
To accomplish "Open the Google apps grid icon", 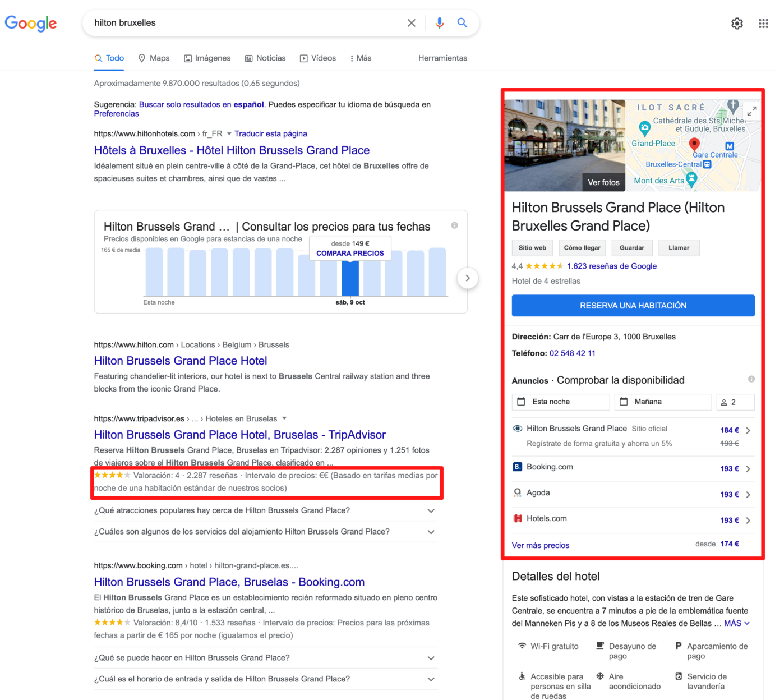I will (x=763, y=24).
